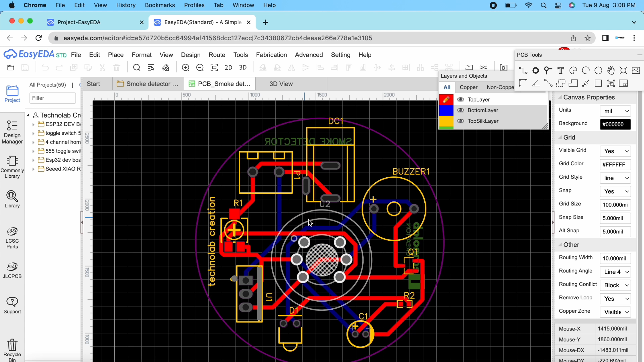Viewport: 644px width, 362px height.
Task: Open the Recycle Bin in sidebar
Action: tap(12, 350)
